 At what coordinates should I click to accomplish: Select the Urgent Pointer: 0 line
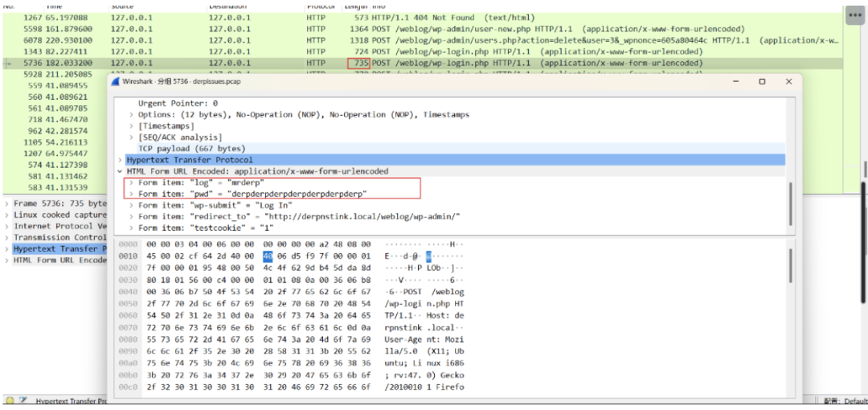(x=177, y=103)
